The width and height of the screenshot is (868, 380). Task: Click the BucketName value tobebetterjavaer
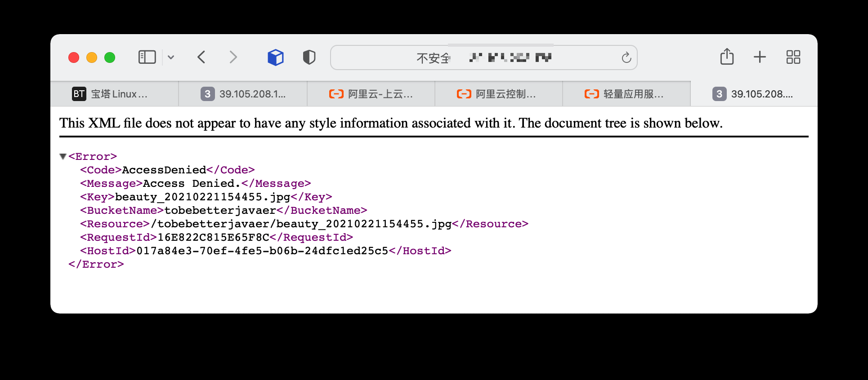(220, 210)
